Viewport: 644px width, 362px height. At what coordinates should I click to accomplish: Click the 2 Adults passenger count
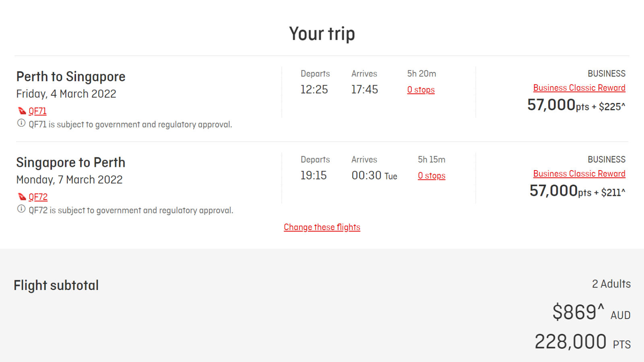click(611, 284)
